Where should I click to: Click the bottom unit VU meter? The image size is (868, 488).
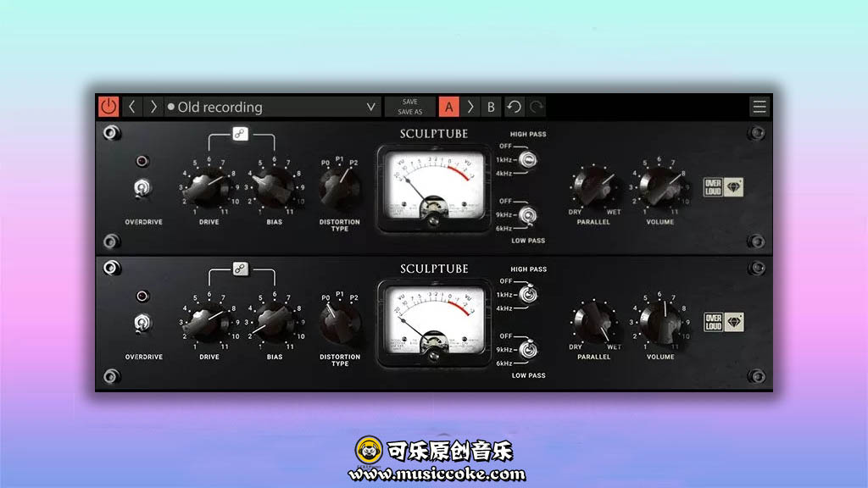(434, 323)
